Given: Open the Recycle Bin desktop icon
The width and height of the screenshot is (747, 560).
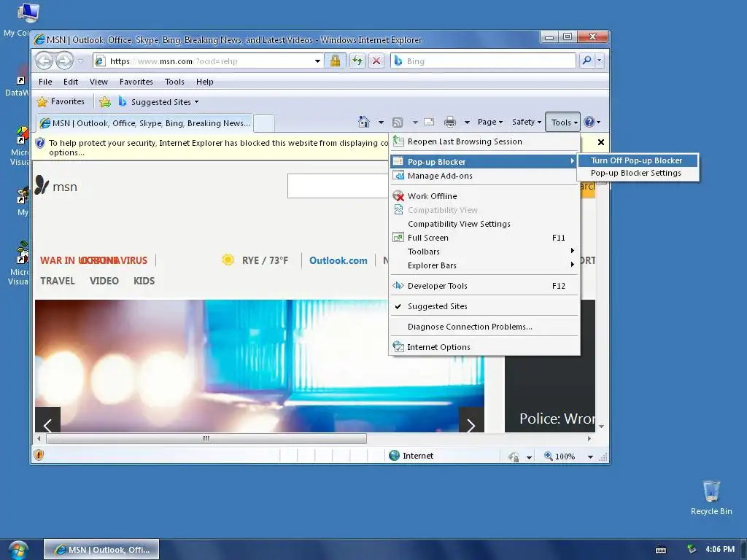Looking at the screenshot, I should (711, 497).
